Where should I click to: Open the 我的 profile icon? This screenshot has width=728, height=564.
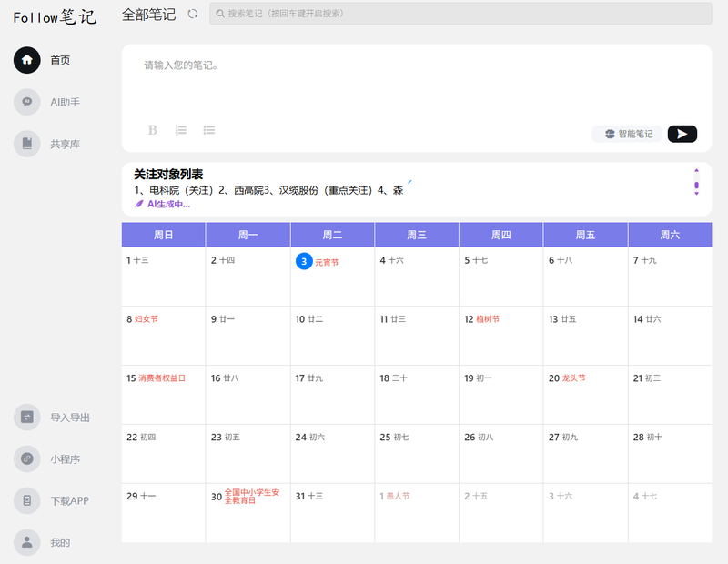point(27,542)
